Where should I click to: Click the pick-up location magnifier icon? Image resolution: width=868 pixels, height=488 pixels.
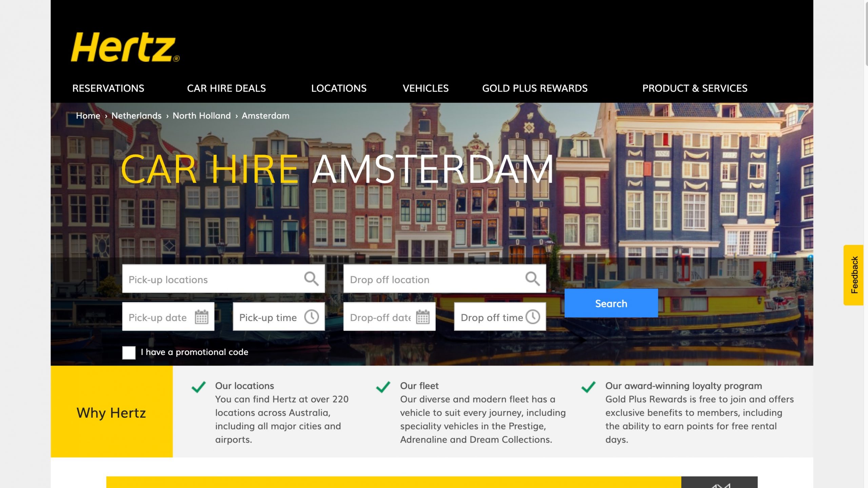pyautogui.click(x=311, y=279)
